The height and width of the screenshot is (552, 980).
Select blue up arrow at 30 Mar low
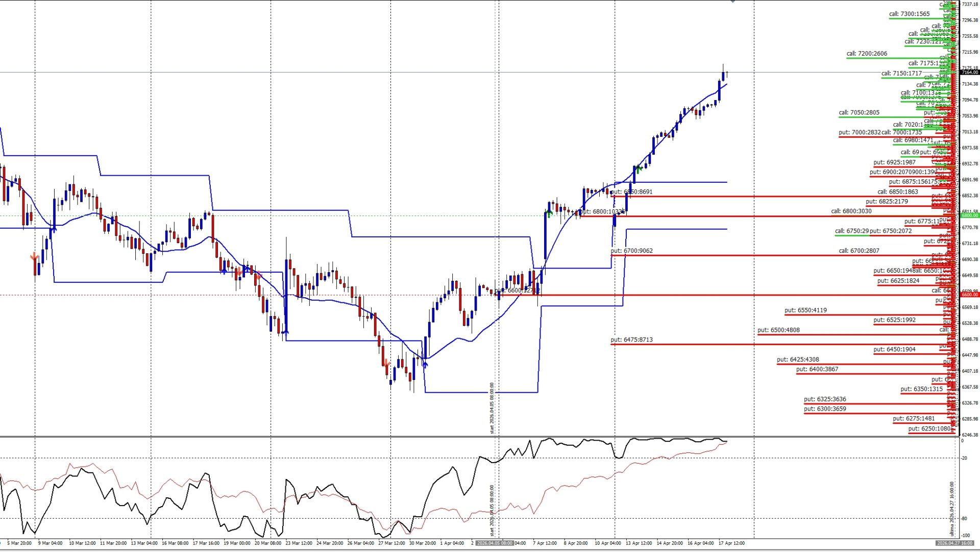coord(425,364)
